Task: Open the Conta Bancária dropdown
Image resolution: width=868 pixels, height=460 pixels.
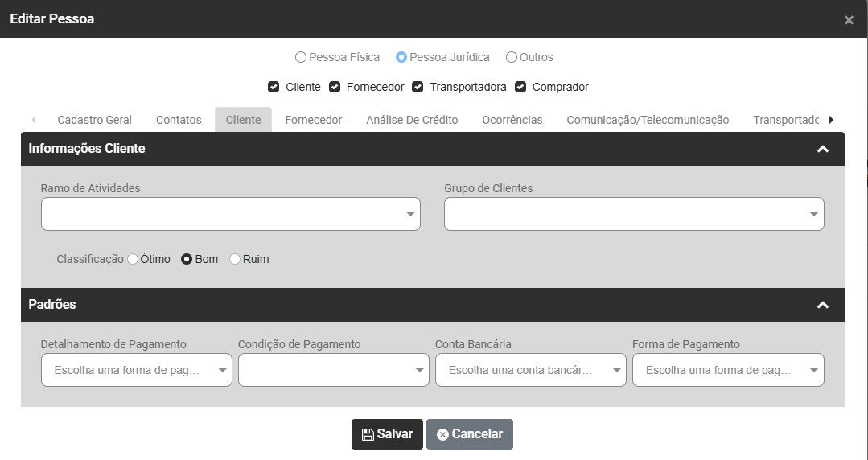Action: [530, 370]
